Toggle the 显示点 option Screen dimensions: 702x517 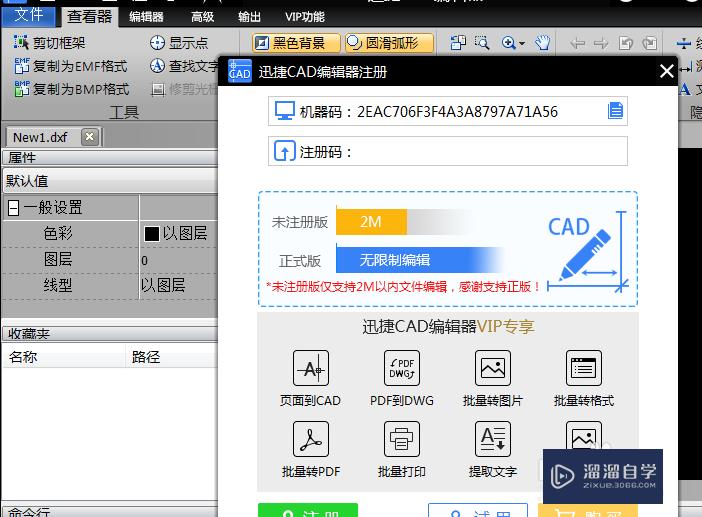point(179,43)
